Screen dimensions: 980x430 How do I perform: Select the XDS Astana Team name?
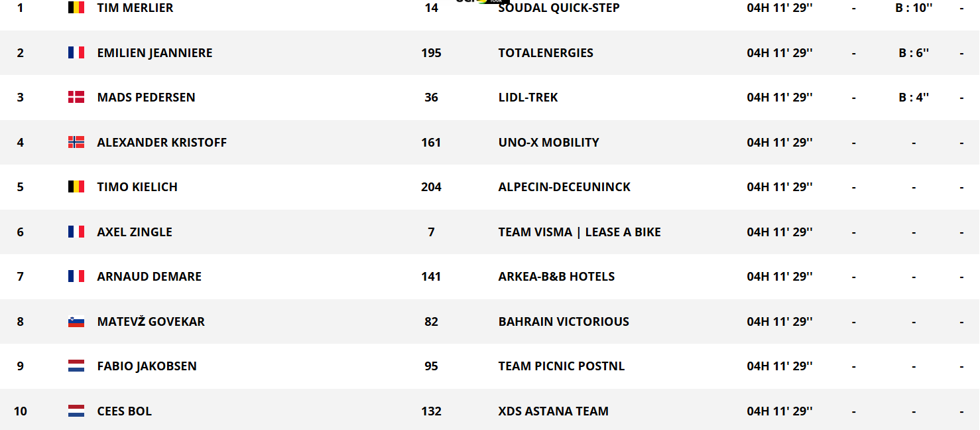pos(553,411)
